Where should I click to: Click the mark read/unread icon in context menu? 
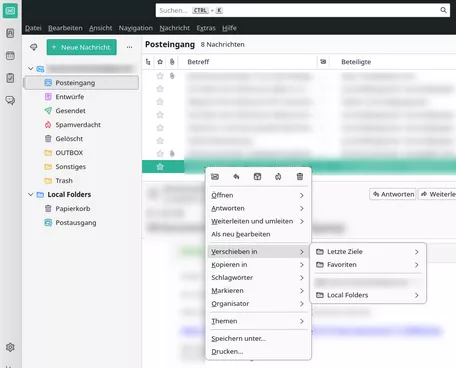(215, 177)
